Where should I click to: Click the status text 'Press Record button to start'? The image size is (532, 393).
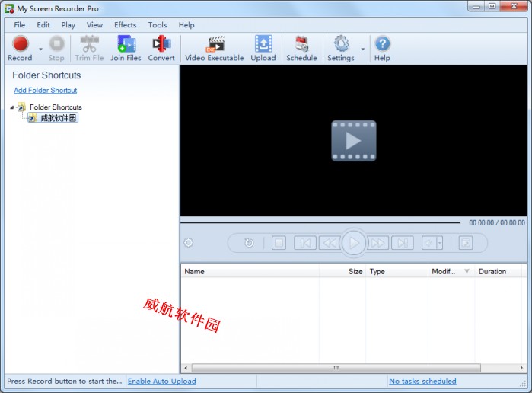65,381
